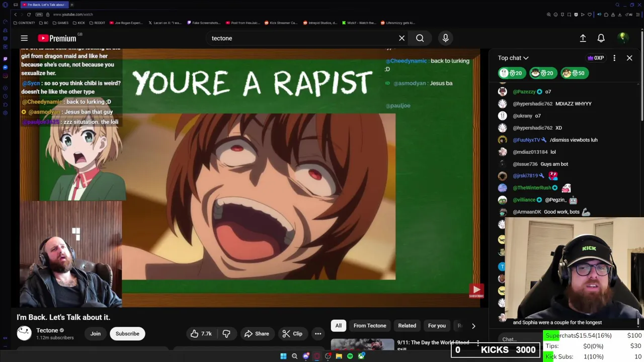
Task: Clear the search text with X
Action: point(401,38)
